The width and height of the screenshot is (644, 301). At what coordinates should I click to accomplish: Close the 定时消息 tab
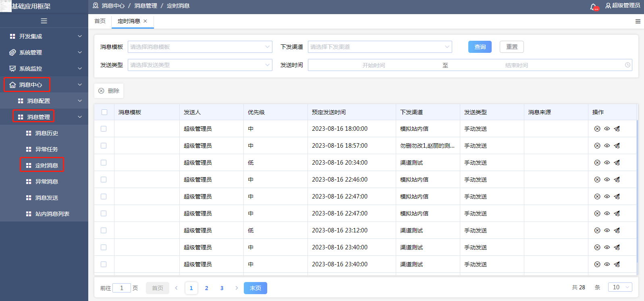point(145,21)
